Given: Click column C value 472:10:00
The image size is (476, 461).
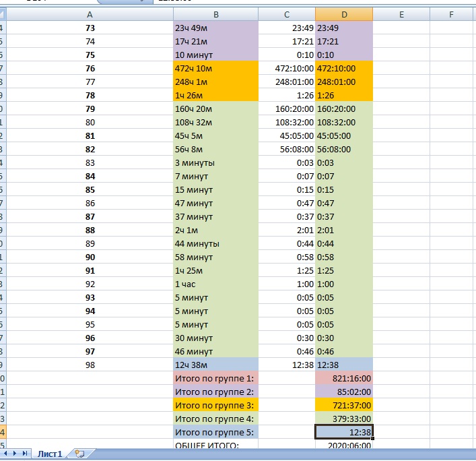Looking at the screenshot, I should [287, 68].
